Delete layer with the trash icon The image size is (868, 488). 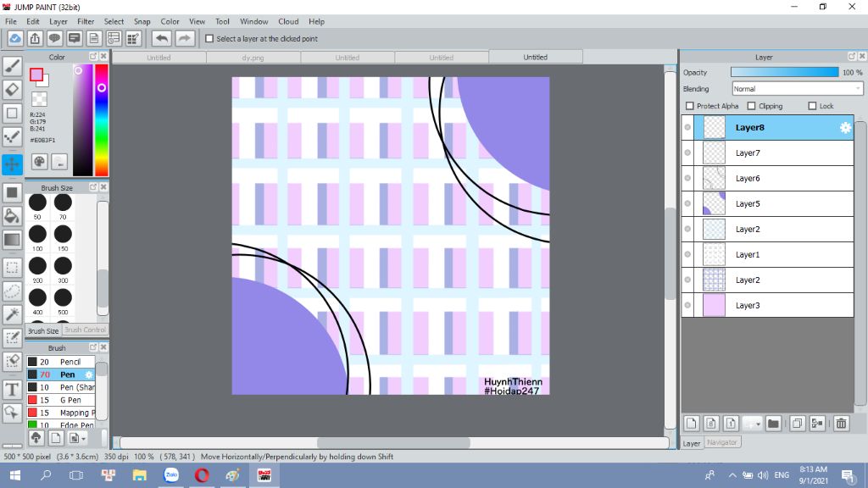[x=842, y=424]
